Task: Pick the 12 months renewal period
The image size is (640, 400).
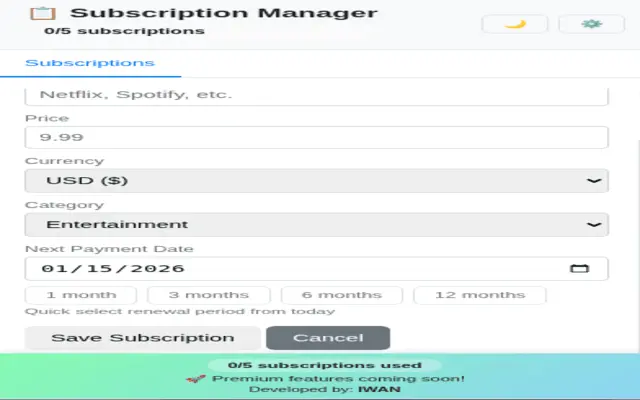Action: click(x=480, y=295)
